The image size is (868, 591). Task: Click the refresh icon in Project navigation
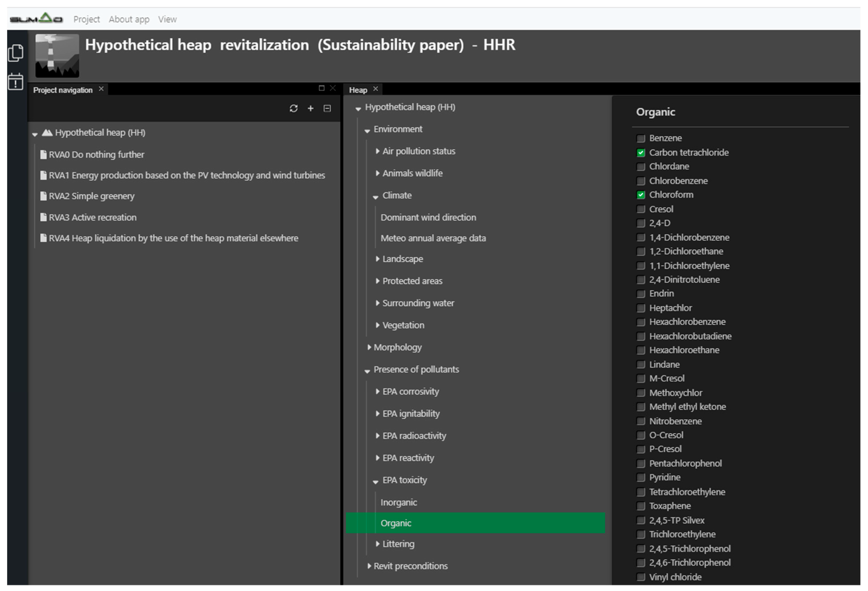point(294,108)
